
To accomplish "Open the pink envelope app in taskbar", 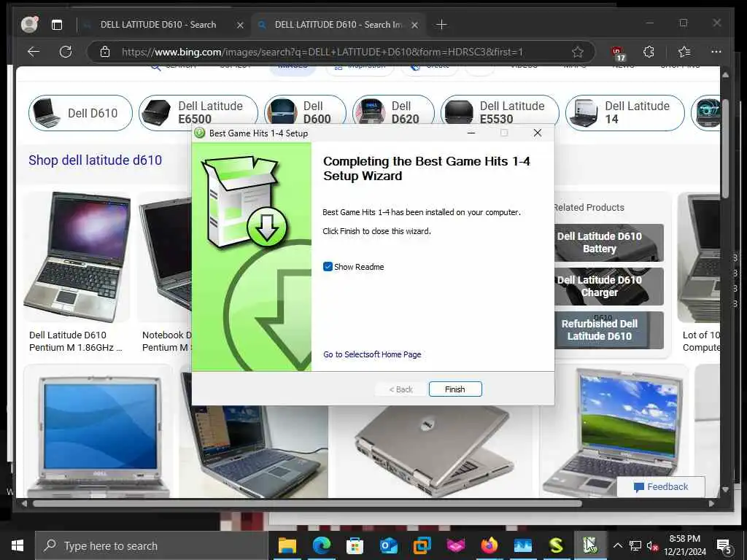I will (x=455, y=545).
